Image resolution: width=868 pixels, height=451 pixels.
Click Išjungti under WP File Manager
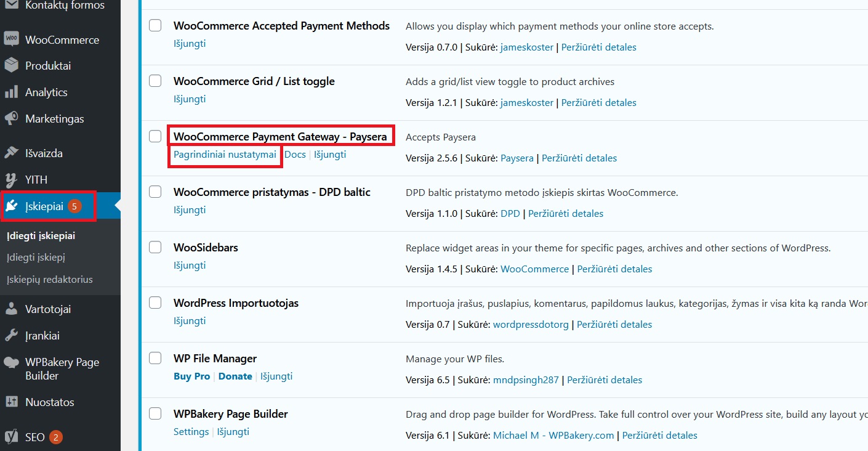click(x=276, y=376)
